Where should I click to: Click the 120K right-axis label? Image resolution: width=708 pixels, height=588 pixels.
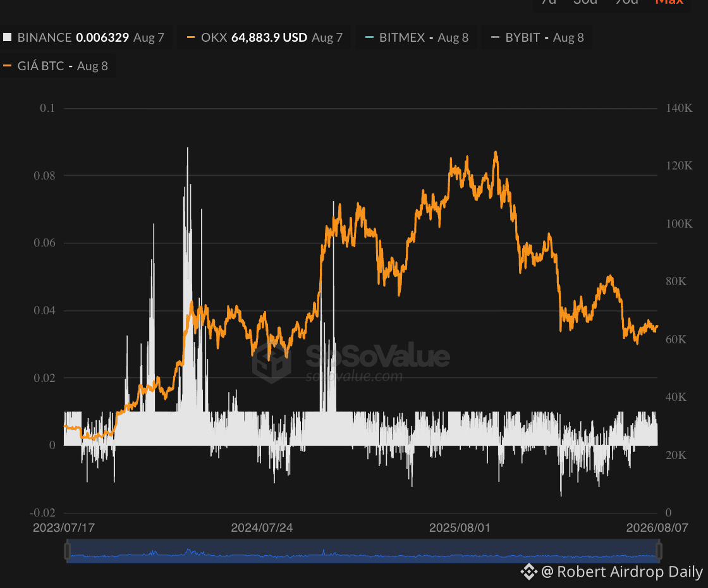click(x=679, y=166)
